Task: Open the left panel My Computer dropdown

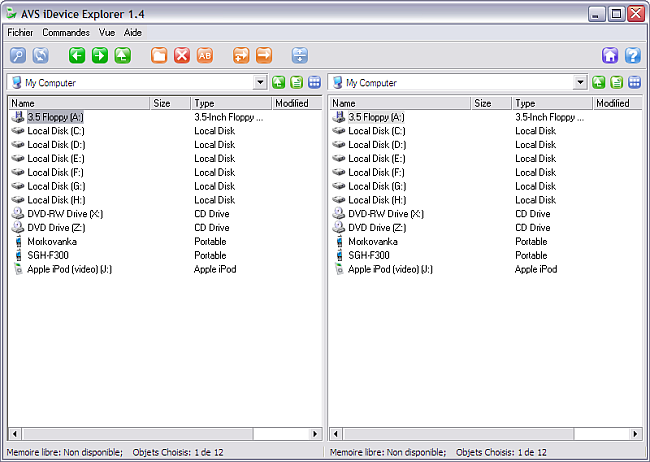Action: tap(260, 83)
